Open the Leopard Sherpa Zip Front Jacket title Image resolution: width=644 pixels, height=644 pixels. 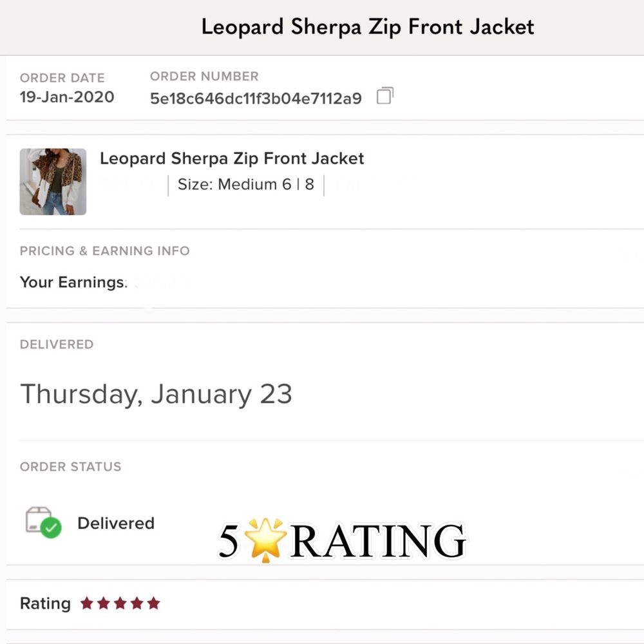(x=232, y=158)
